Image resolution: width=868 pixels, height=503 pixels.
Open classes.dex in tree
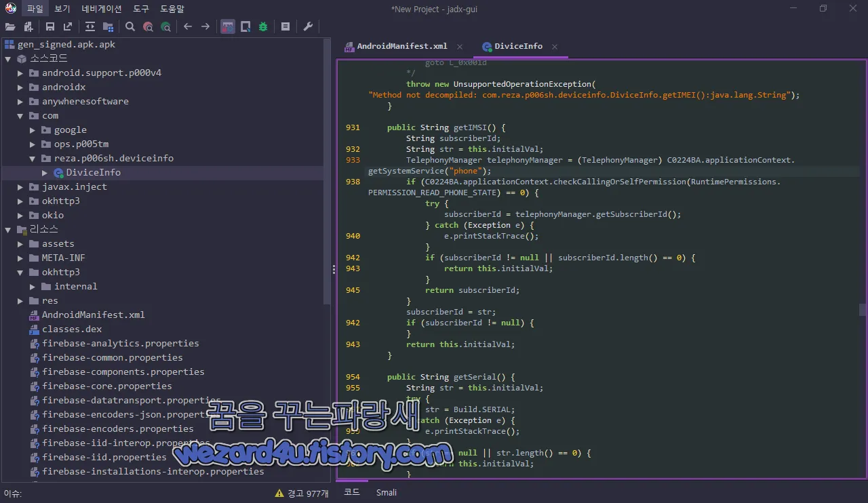click(72, 329)
